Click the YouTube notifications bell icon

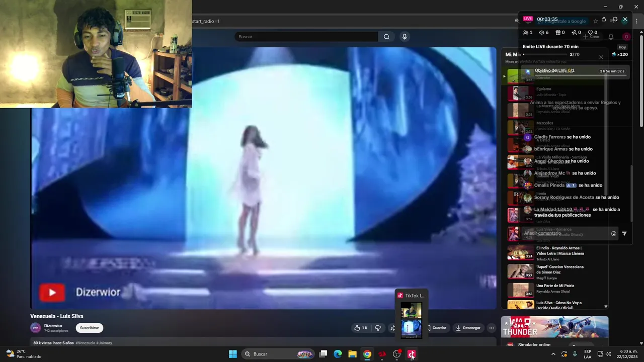point(611,37)
